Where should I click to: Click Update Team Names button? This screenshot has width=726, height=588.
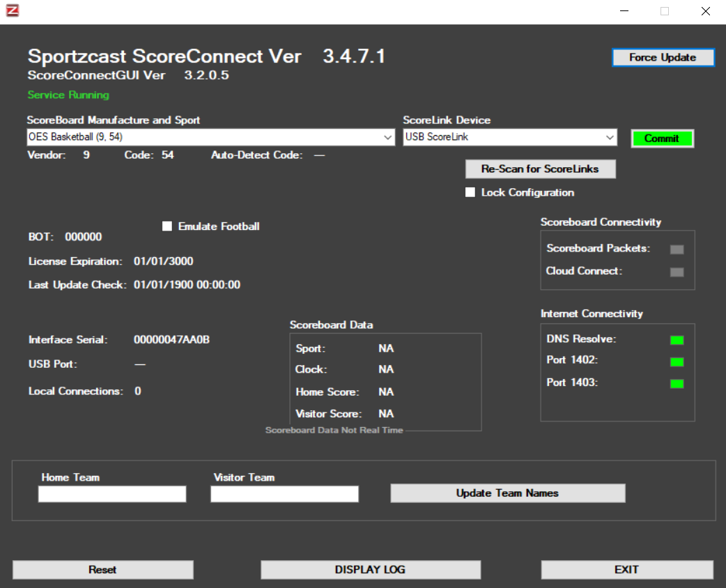pos(507,493)
